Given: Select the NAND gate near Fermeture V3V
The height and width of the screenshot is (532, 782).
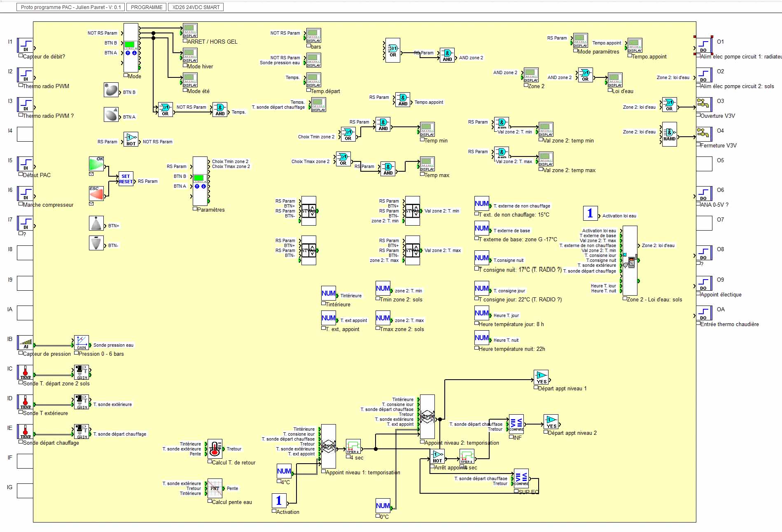Looking at the screenshot, I should 669,134.
